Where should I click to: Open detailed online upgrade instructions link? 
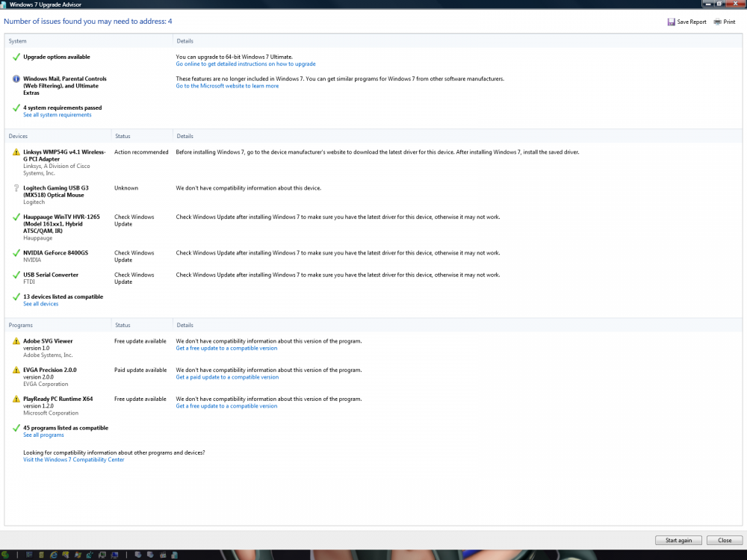pos(245,64)
